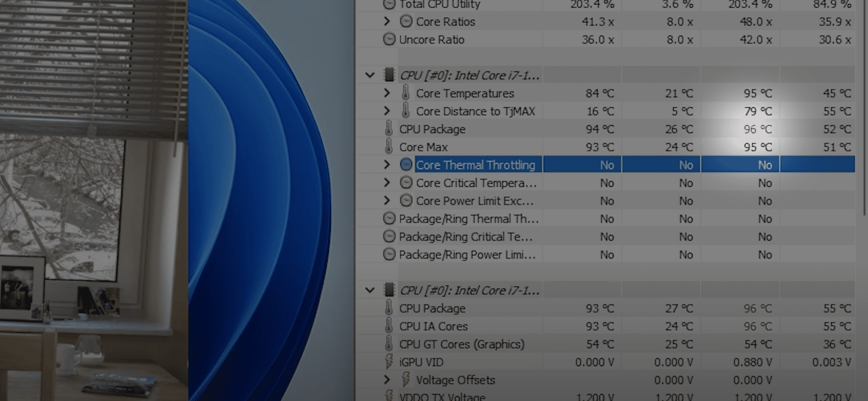The height and width of the screenshot is (401, 868).
Task: Click CPU GT Cores average value 36 °C
Action: coord(837,344)
